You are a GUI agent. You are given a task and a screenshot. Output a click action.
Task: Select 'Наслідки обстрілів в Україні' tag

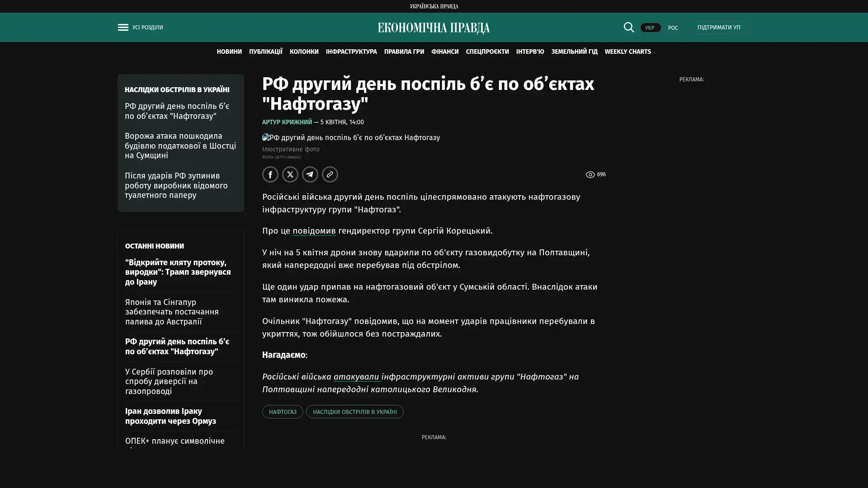[354, 412]
